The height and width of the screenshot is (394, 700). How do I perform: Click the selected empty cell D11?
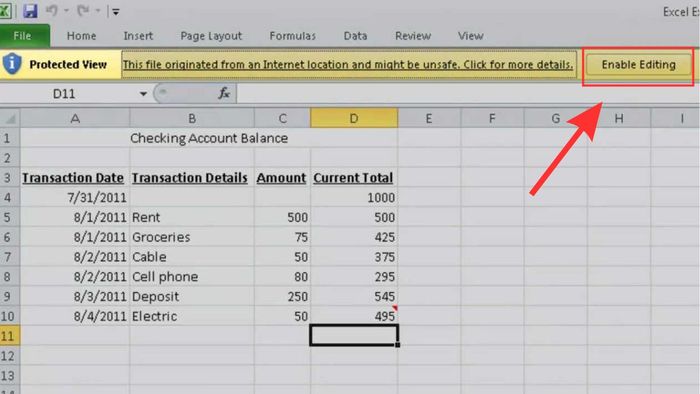(x=354, y=336)
